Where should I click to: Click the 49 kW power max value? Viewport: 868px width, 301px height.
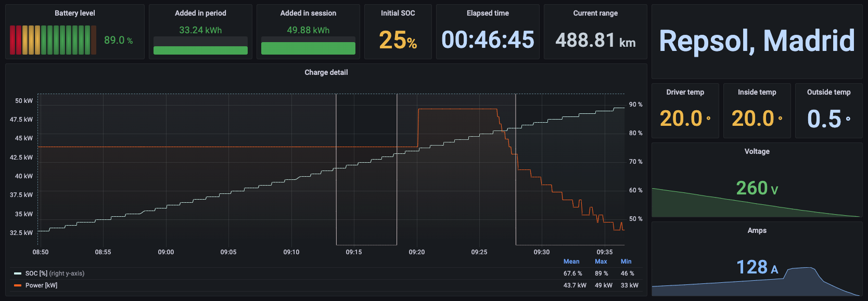point(604,285)
